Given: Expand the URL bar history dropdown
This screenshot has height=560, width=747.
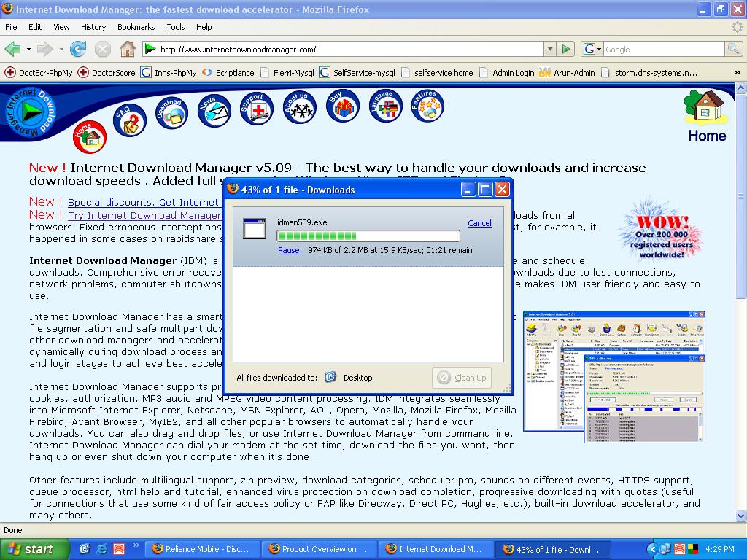Looking at the screenshot, I should [550, 50].
